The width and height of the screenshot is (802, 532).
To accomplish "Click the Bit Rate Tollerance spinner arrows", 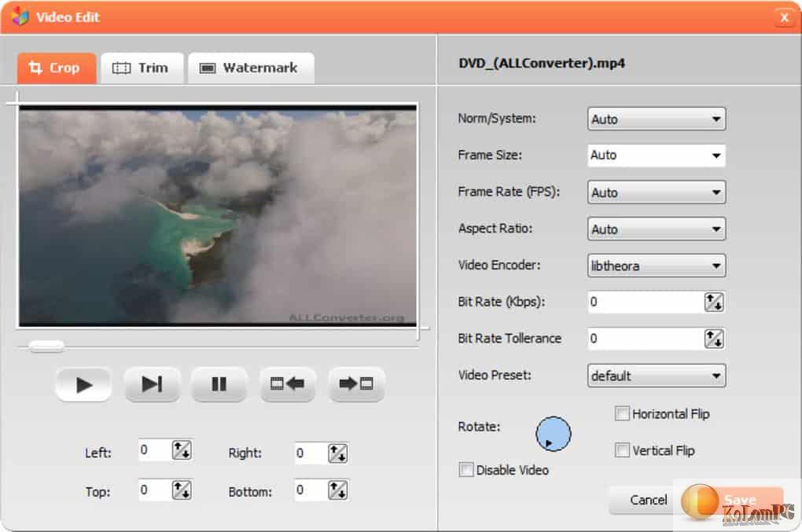I will tap(714, 339).
